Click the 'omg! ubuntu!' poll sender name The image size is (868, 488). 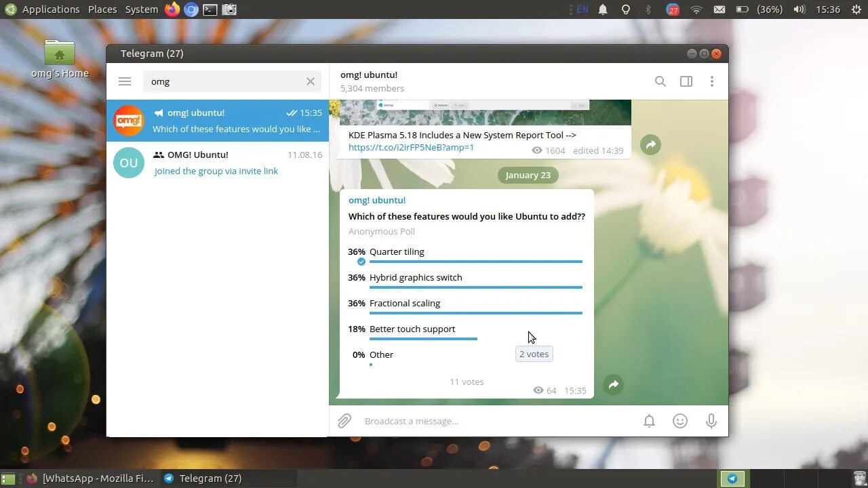pyautogui.click(x=377, y=200)
